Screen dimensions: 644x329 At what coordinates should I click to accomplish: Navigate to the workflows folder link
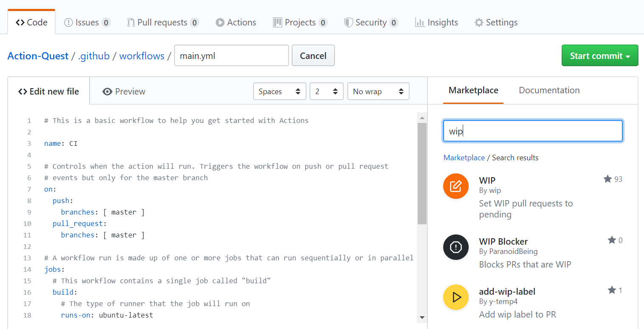click(142, 56)
